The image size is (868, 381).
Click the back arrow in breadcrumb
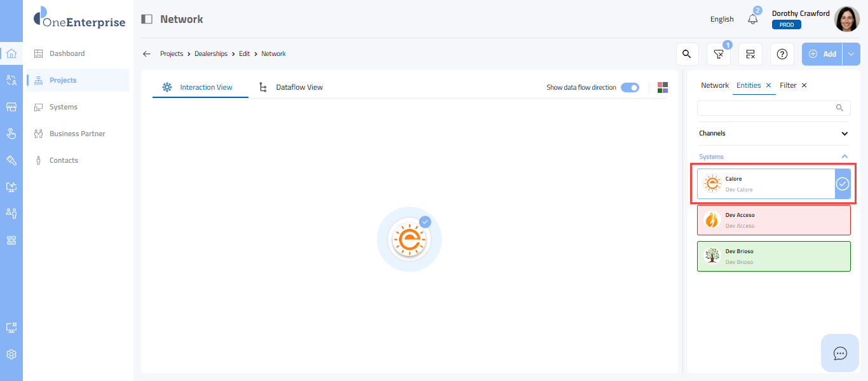[147, 54]
